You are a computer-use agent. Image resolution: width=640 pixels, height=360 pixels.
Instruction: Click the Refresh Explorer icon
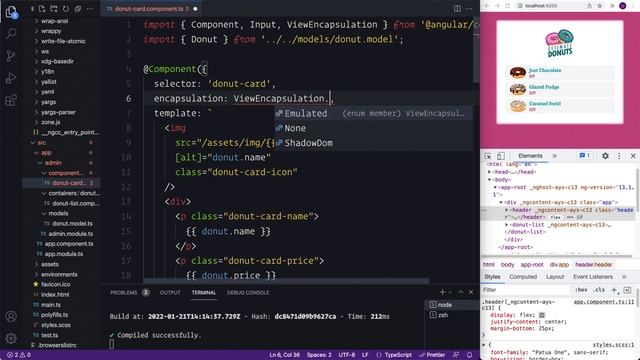(x=66, y=9)
